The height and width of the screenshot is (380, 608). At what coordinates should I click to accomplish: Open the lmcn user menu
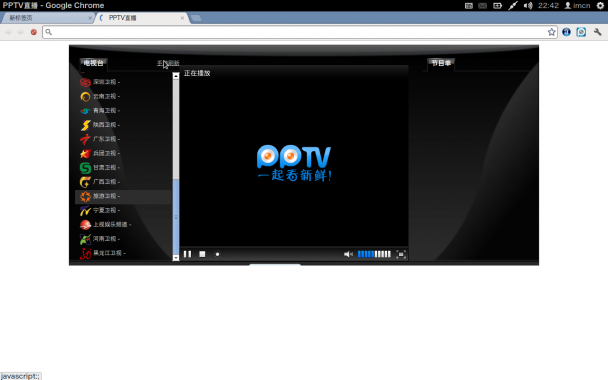pyautogui.click(x=577, y=5)
